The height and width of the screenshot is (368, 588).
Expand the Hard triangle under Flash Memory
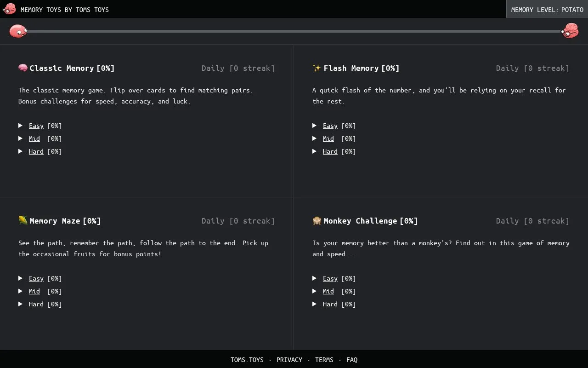tap(314, 151)
